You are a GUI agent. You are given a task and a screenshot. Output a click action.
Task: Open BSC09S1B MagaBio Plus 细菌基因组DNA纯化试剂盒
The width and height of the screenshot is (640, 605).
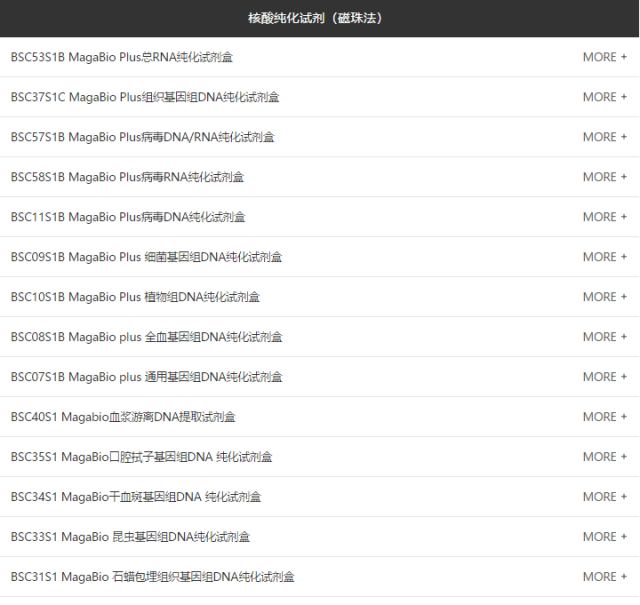pos(146,257)
